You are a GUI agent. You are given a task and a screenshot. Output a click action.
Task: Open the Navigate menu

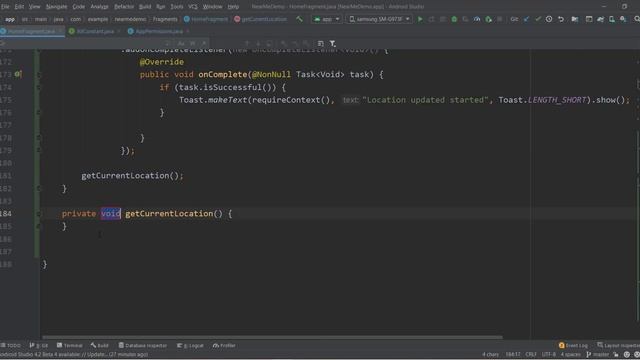pyautogui.click(x=56, y=7)
